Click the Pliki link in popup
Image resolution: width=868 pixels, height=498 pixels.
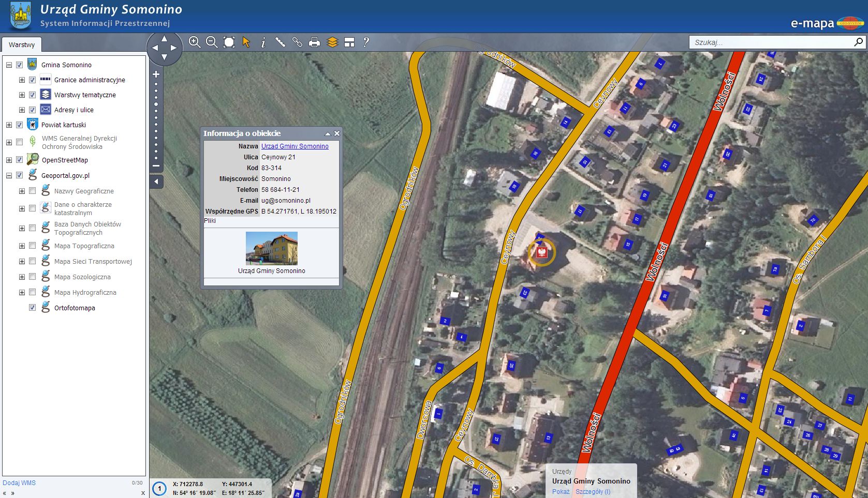pos(210,221)
